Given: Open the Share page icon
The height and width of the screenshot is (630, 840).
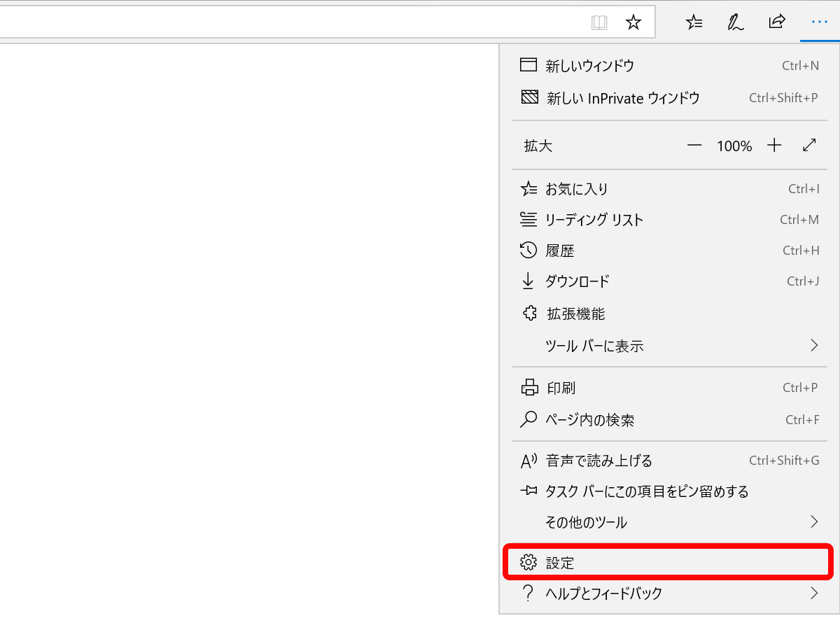Looking at the screenshot, I should [x=777, y=22].
